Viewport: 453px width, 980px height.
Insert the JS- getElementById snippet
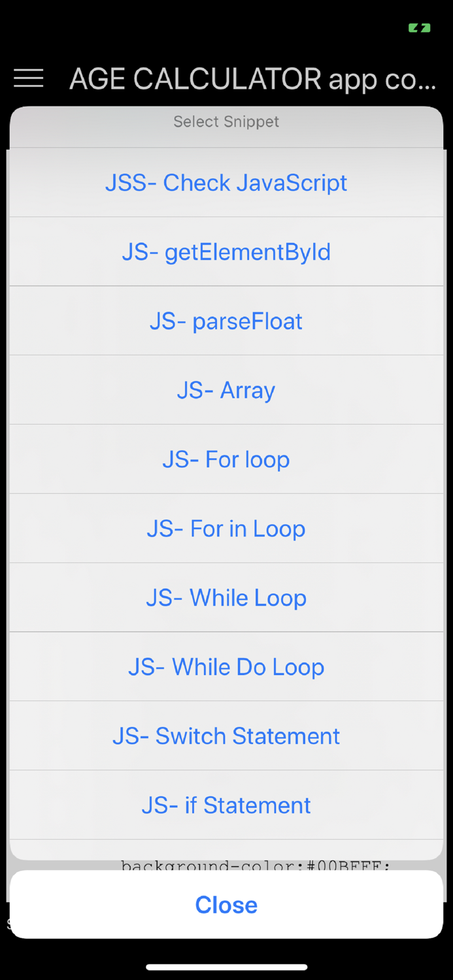coord(226,252)
